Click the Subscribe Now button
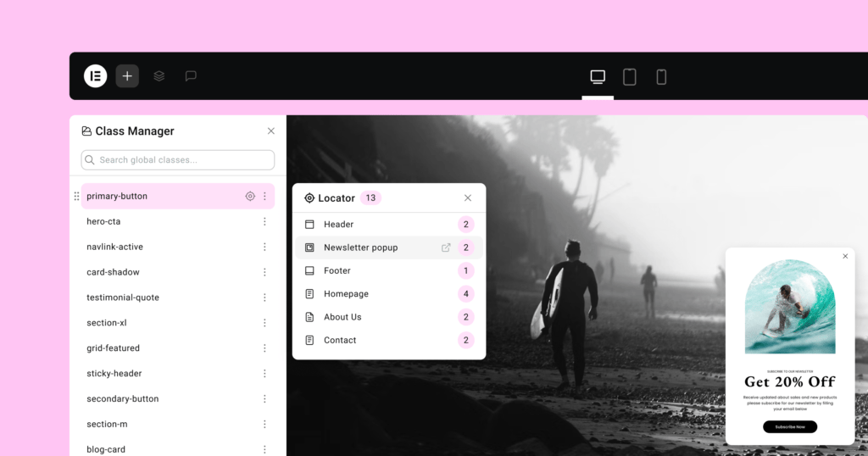This screenshot has height=456, width=868. pyautogui.click(x=790, y=426)
